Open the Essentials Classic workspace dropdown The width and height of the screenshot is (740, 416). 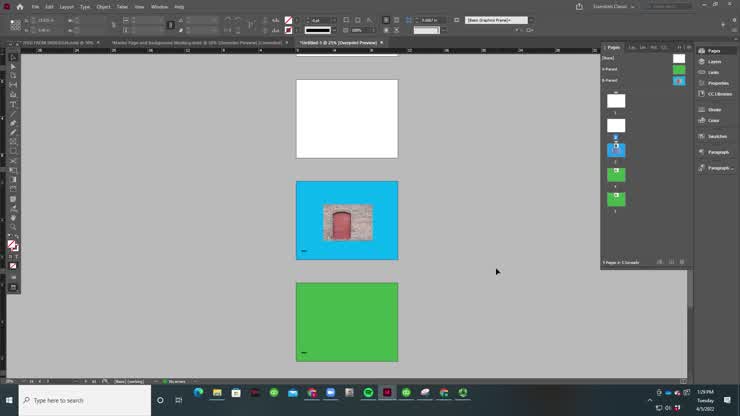[612, 7]
